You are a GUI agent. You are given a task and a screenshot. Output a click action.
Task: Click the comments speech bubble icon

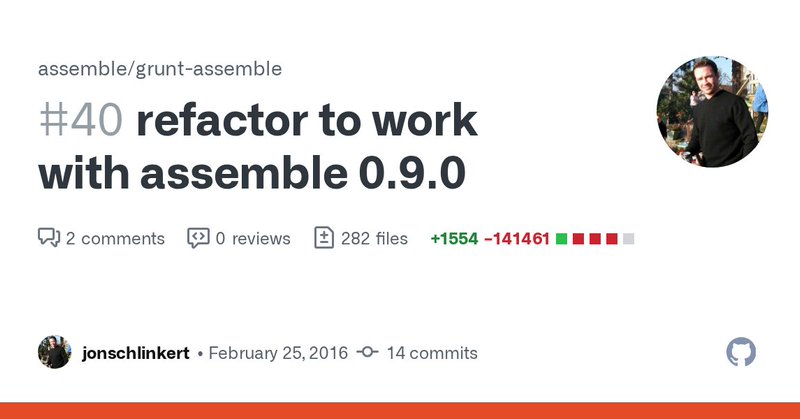point(49,238)
